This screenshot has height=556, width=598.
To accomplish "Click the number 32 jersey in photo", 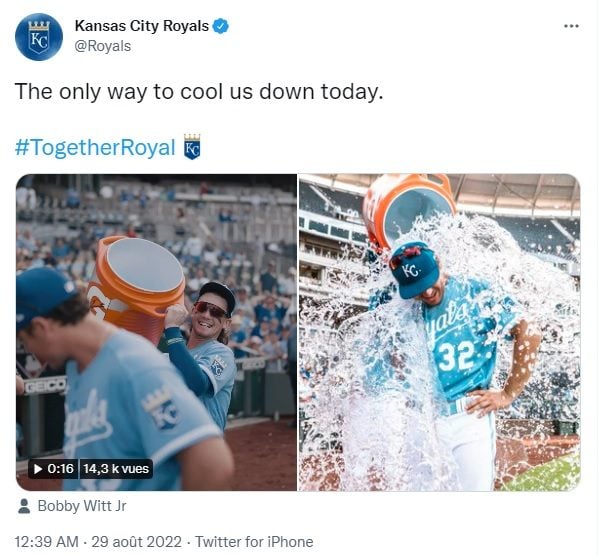I will [x=457, y=355].
